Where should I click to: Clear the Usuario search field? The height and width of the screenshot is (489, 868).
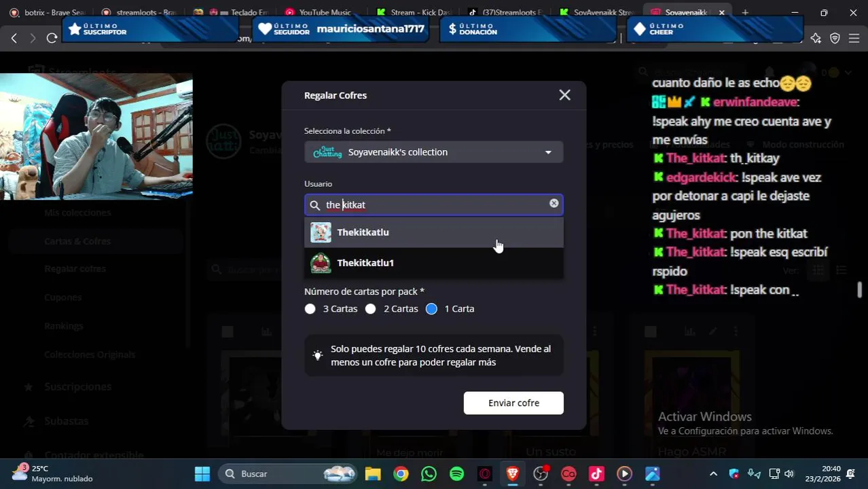(x=554, y=203)
